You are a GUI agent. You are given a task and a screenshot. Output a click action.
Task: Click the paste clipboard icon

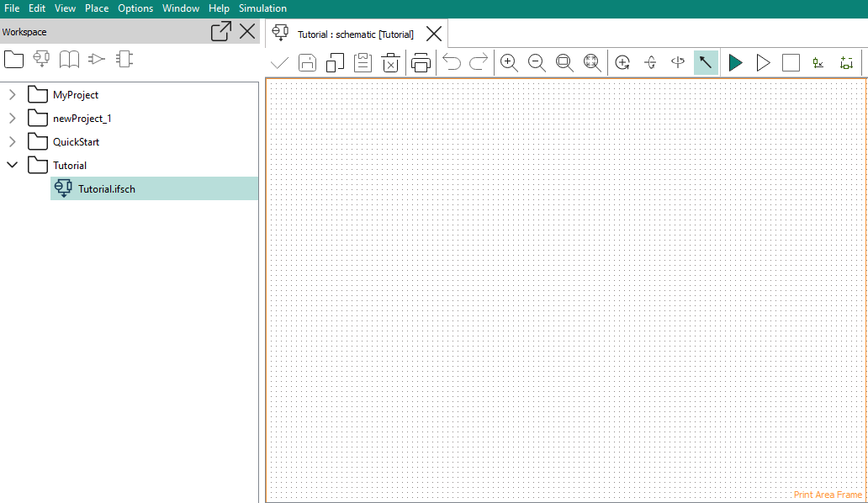coord(363,62)
